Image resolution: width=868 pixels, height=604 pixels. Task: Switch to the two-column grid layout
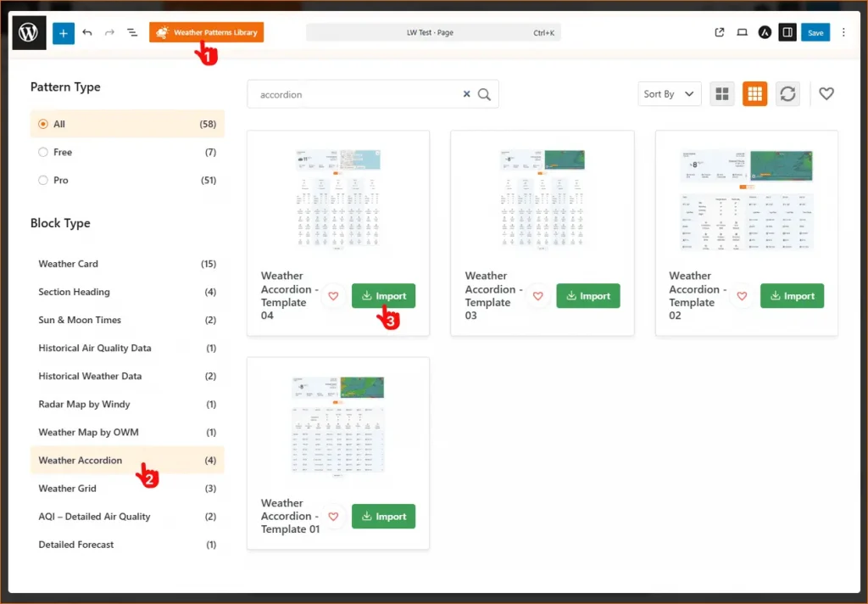(722, 93)
